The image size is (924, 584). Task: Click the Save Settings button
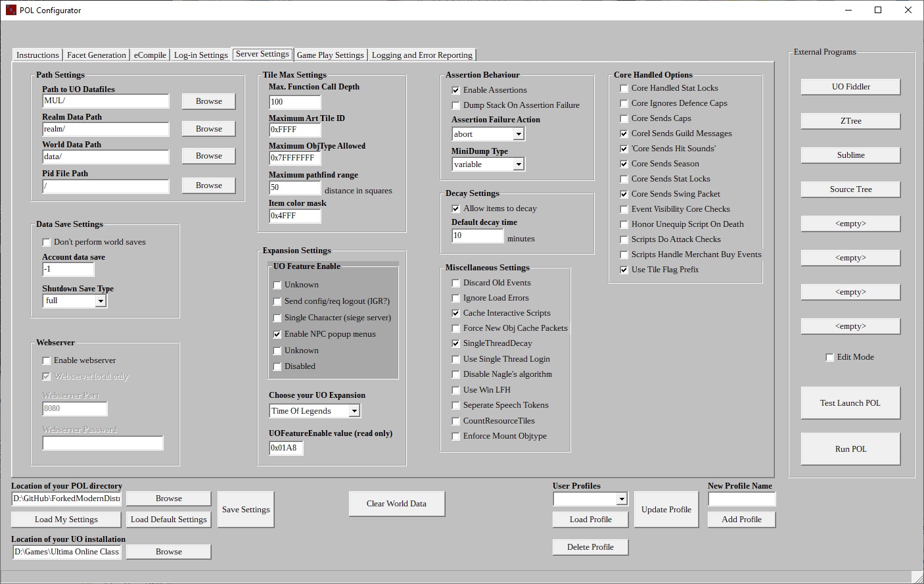click(x=246, y=510)
